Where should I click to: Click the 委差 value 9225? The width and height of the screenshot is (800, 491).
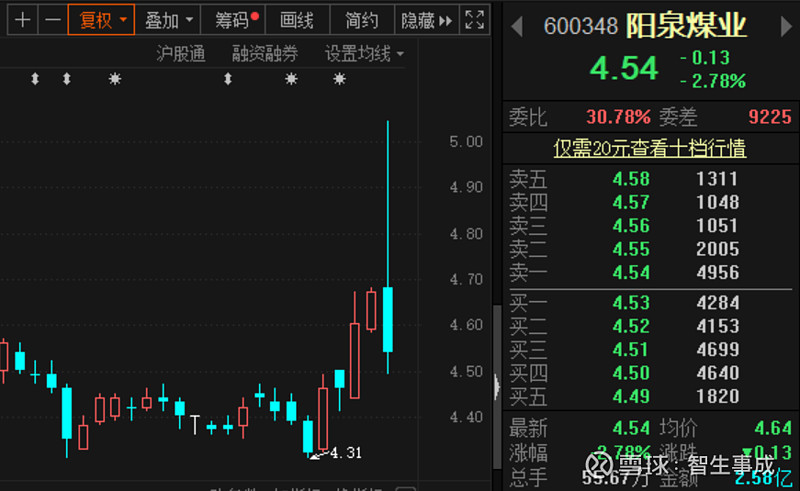pyautogui.click(x=770, y=117)
